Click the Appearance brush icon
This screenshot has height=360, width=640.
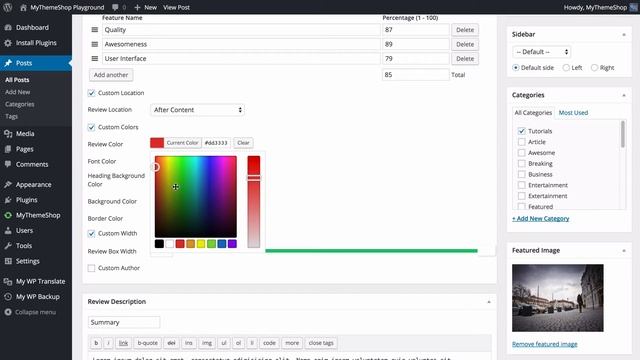(x=8, y=184)
